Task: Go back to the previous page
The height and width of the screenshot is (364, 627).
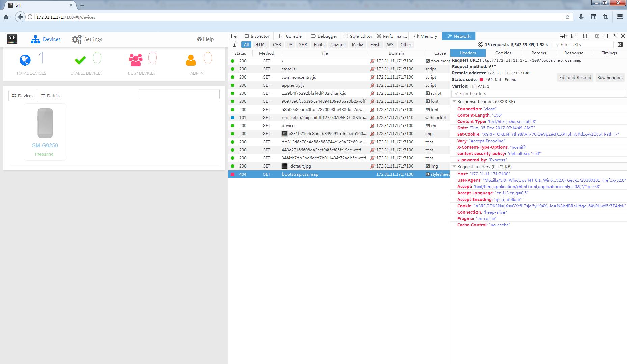Action: [x=20, y=17]
